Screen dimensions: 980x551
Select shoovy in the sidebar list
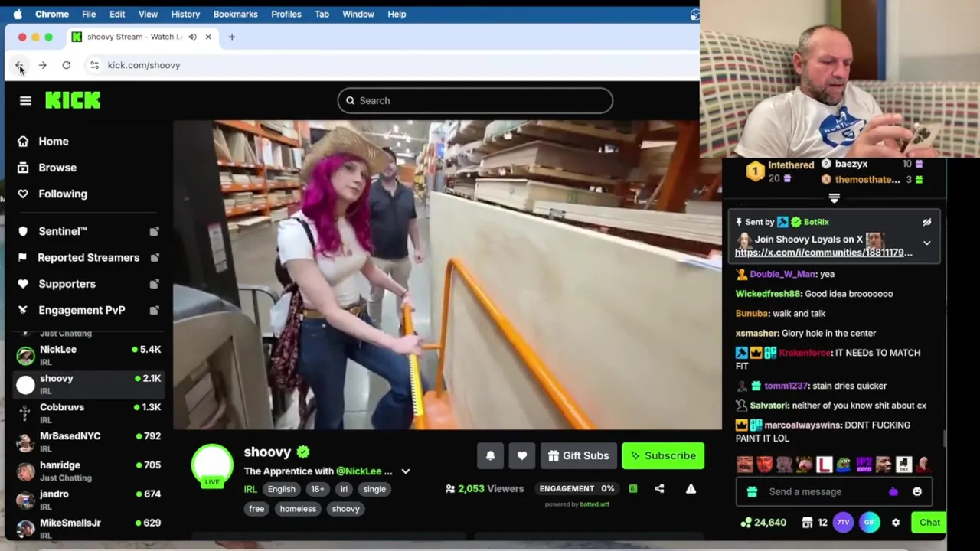pyautogui.click(x=88, y=384)
